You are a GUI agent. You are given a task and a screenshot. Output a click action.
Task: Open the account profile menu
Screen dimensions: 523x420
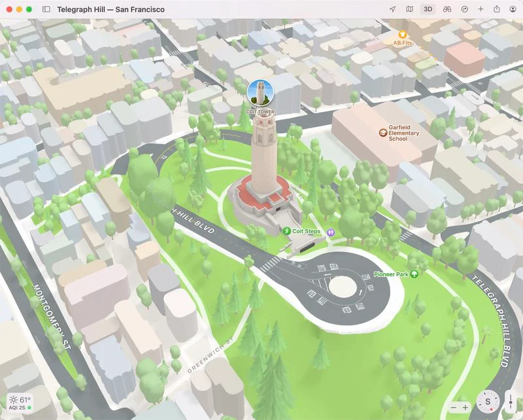pyautogui.click(x=513, y=10)
